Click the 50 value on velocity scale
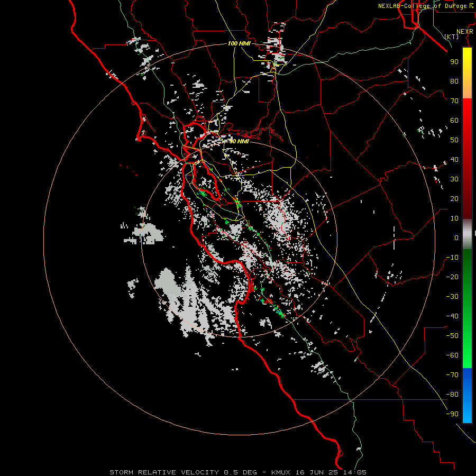This screenshot has width=476, height=476. (x=454, y=140)
